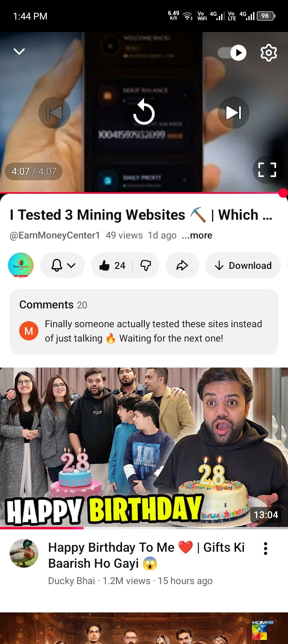Download the video
Image resolution: width=288 pixels, height=644 pixels.
(243, 265)
